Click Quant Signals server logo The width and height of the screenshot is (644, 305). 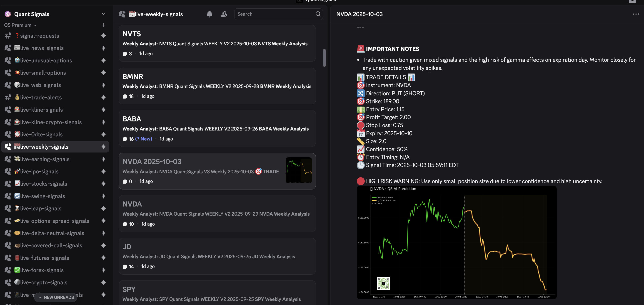pos(8,14)
